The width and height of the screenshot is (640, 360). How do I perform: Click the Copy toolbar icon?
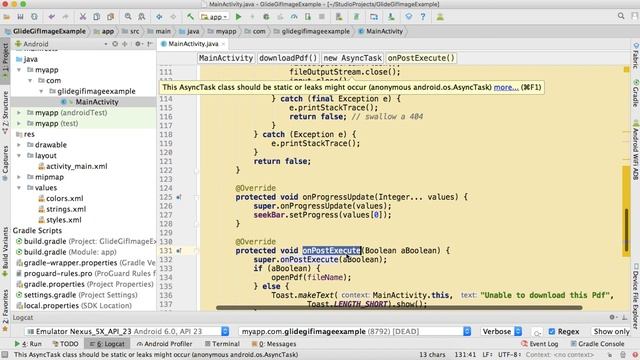click(96, 17)
